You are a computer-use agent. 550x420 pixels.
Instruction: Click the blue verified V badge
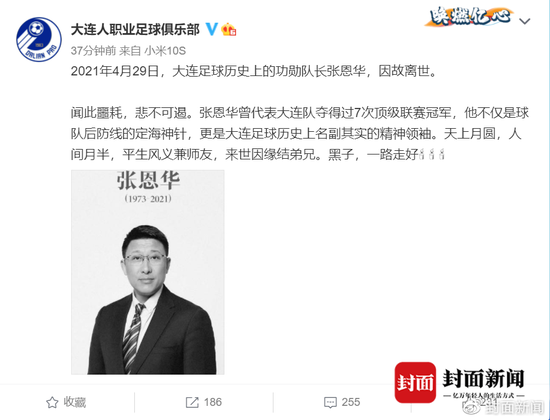tap(211, 29)
